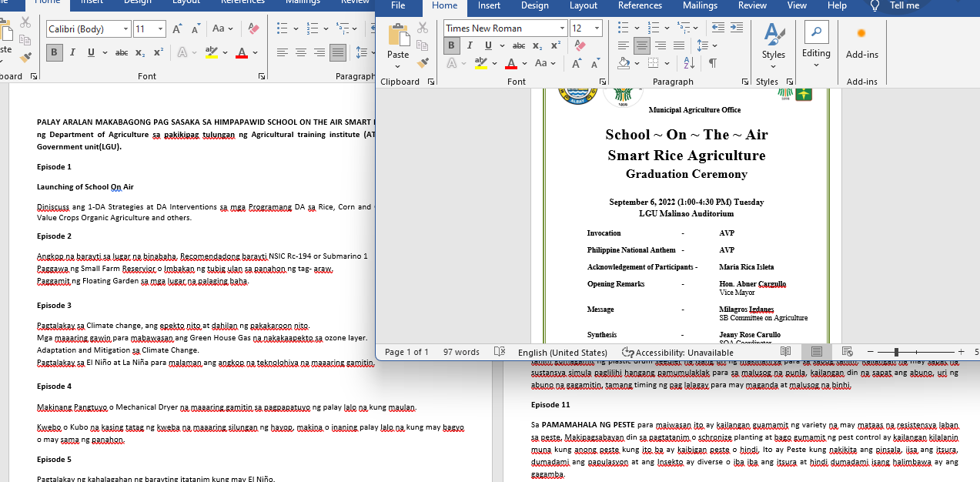Decrease indent in the front window

tap(717, 28)
